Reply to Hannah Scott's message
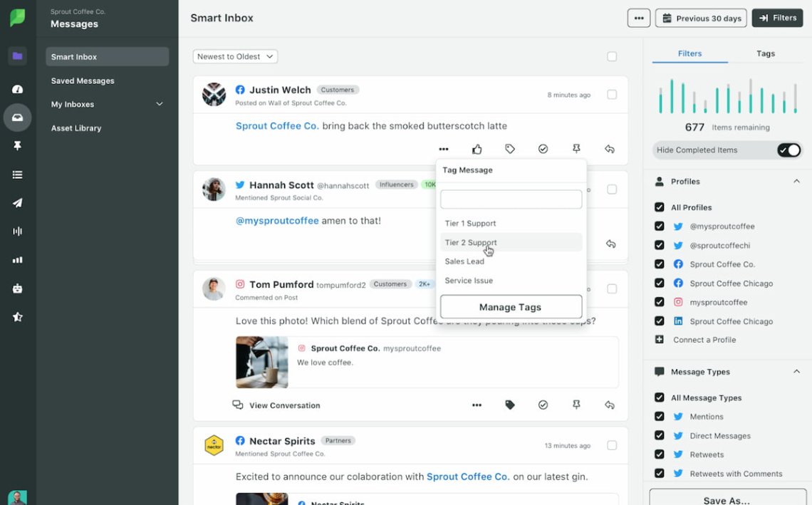 611,244
